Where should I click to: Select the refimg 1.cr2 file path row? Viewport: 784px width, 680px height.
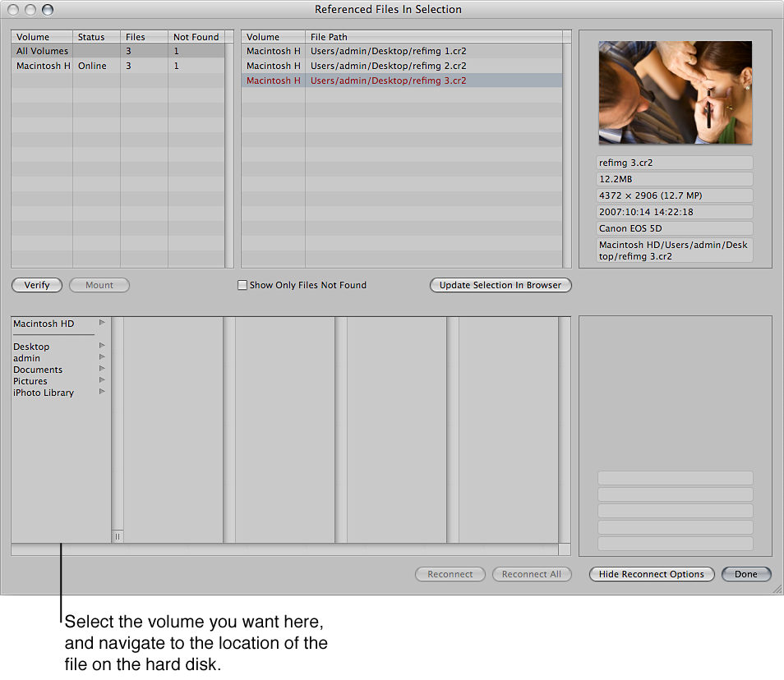click(x=386, y=51)
